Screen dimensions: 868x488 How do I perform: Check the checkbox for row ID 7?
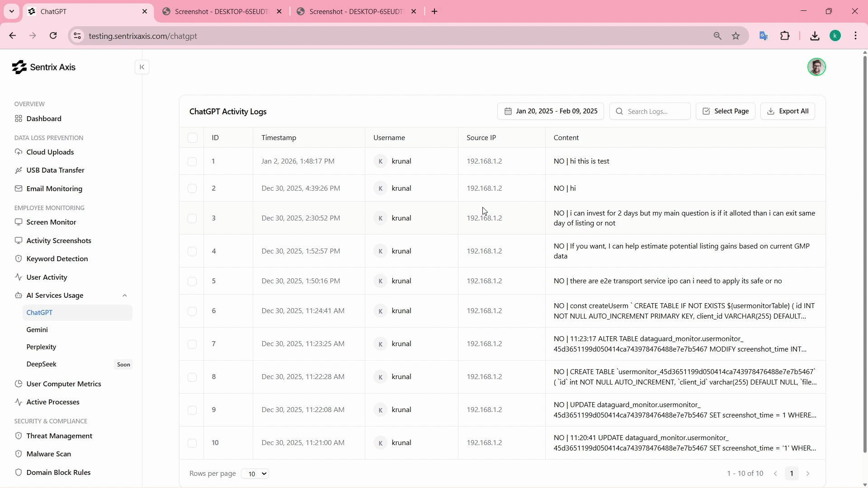[x=192, y=344]
